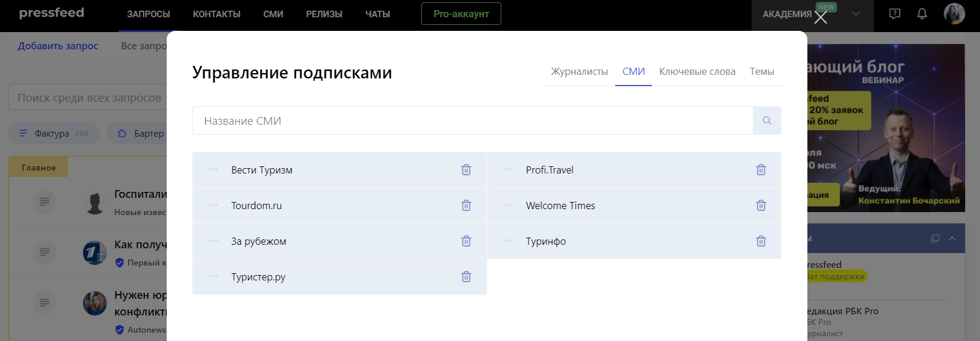Delete the Вести Туризм subscription
Screen dimensions: 980x341
click(466, 170)
